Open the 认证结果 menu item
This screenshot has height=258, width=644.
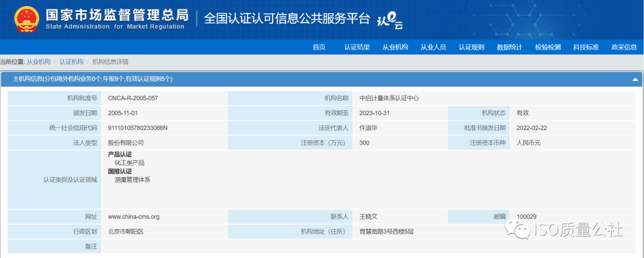(x=357, y=47)
